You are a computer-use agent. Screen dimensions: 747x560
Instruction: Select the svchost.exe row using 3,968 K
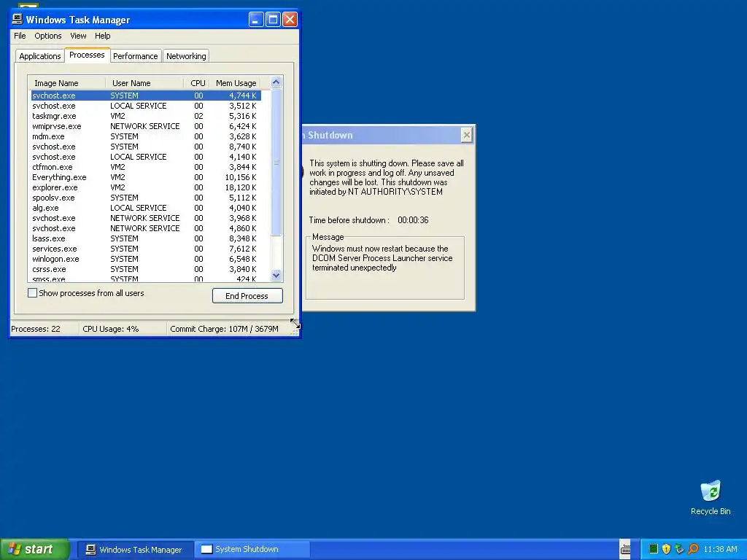point(146,218)
